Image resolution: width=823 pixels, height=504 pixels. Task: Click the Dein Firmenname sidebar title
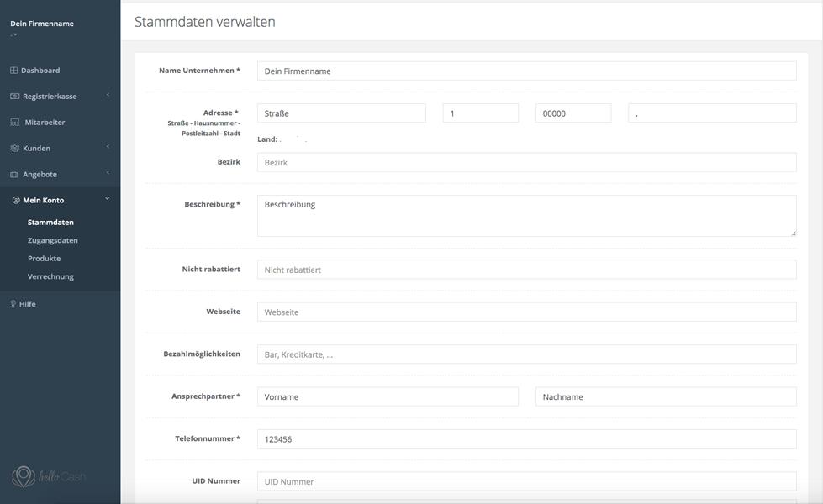[x=42, y=24]
